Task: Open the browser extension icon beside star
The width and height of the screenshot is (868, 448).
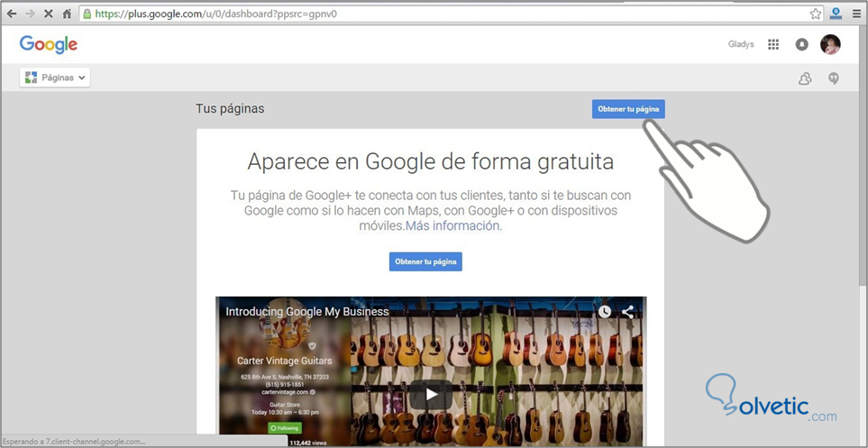Action: pyautogui.click(x=836, y=14)
